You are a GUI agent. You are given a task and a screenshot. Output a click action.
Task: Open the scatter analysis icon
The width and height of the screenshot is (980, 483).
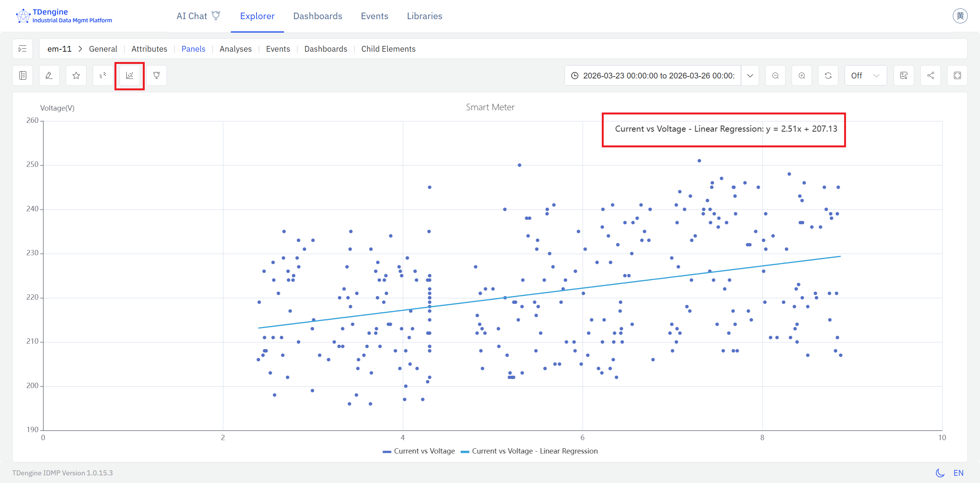[x=102, y=75]
